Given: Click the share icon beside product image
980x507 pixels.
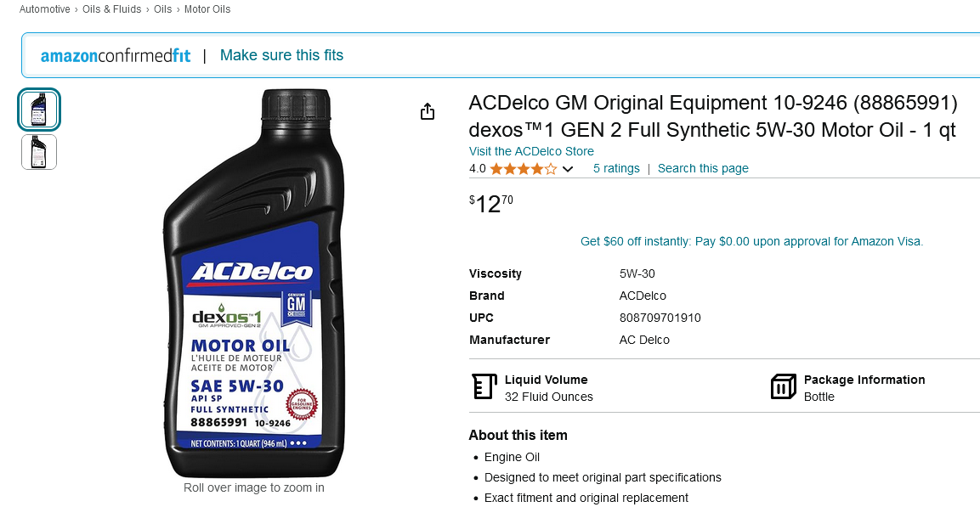Looking at the screenshot, I should tap(427, 112).
